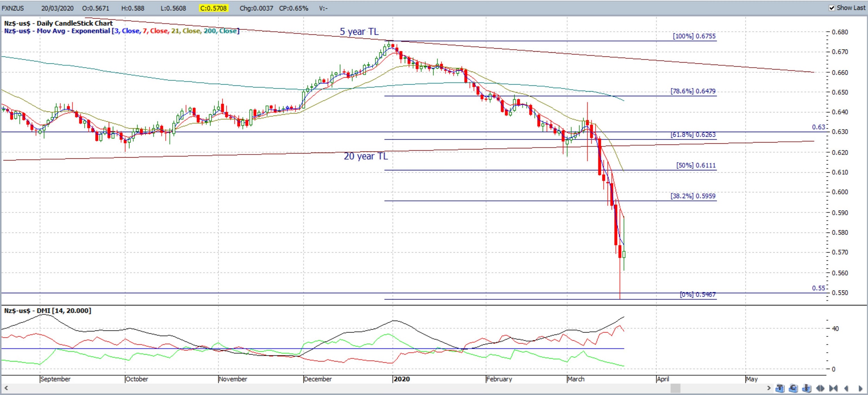The image size is (868, 395).
Task: Click the 0.600 price axis label
Action: [840, 192]
